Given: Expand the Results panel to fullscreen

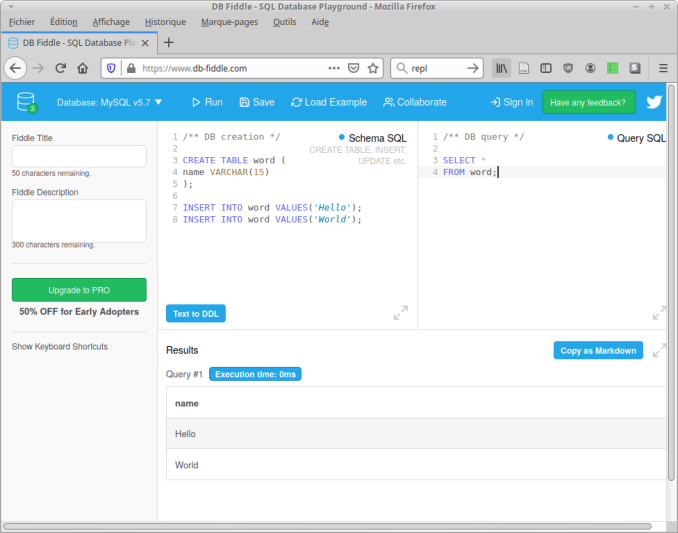Looking at the screenshot, I should (659, 350).
